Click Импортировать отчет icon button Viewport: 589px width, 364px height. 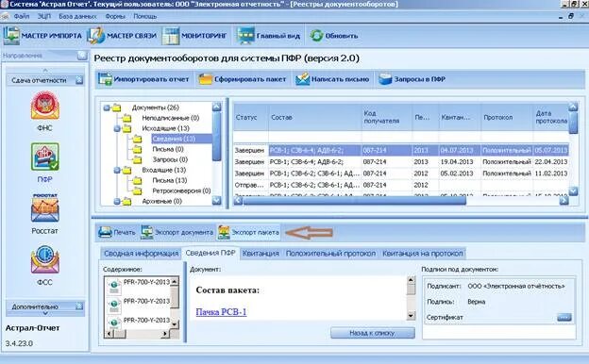(143, 79)
